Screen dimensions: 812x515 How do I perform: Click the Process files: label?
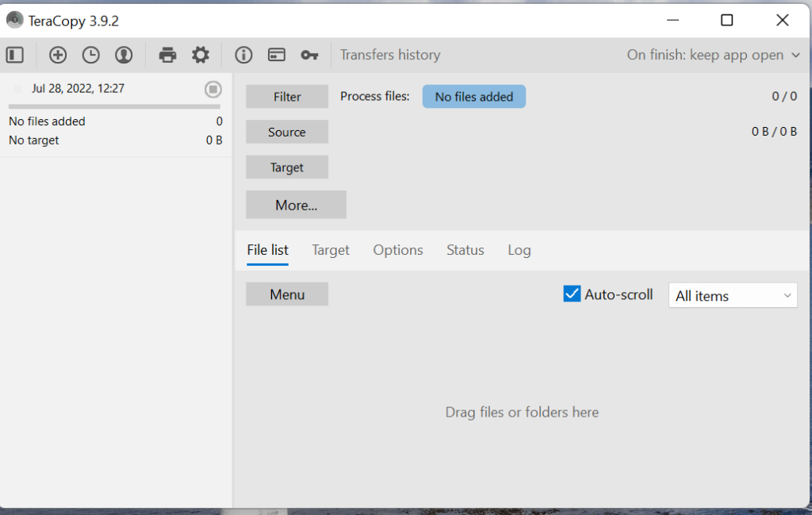[x=375, y=96]
